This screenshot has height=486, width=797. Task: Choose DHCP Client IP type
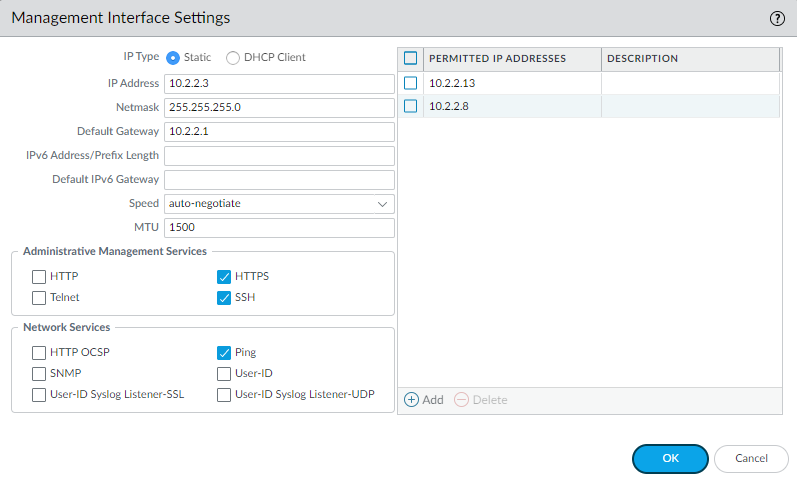233,58
